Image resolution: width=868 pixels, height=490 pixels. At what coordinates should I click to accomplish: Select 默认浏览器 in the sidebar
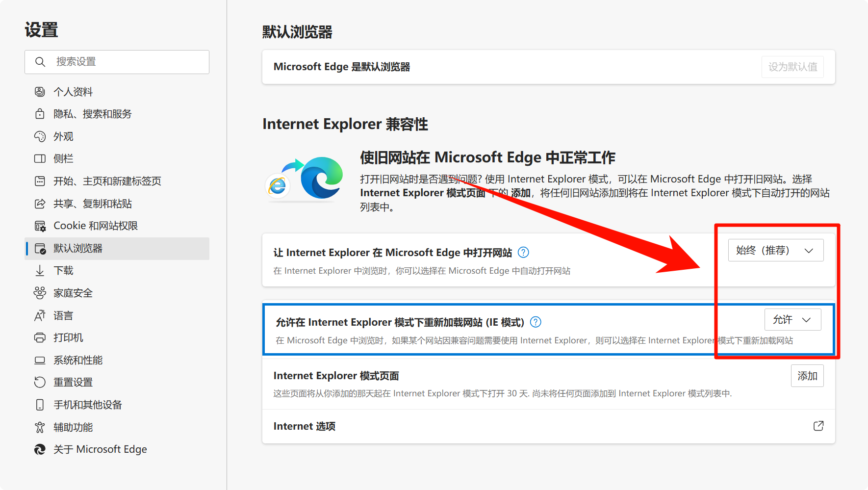117,248
